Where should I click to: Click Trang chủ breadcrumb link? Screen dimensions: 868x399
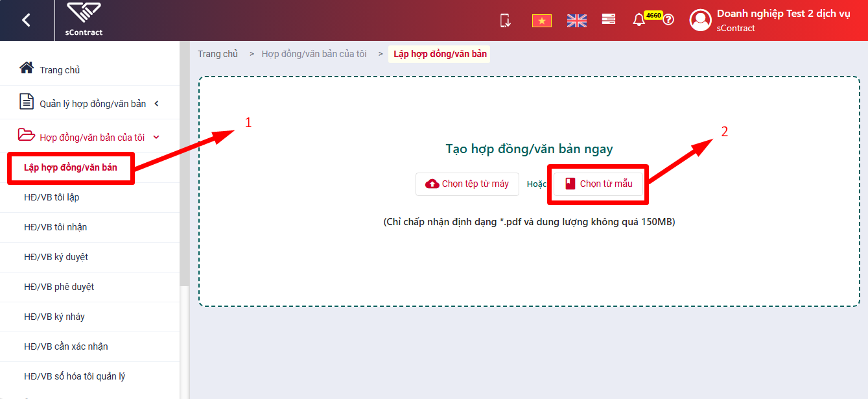click(218, 54)
